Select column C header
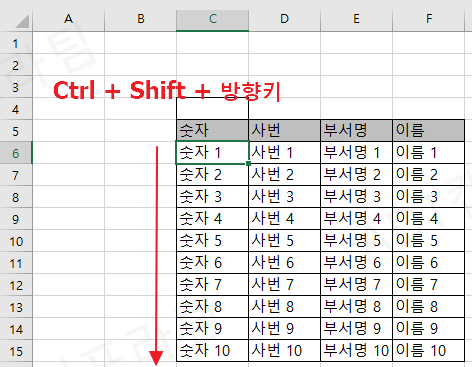Image resolution: width=472 pixels, height=367 pixels. (212, 19)
